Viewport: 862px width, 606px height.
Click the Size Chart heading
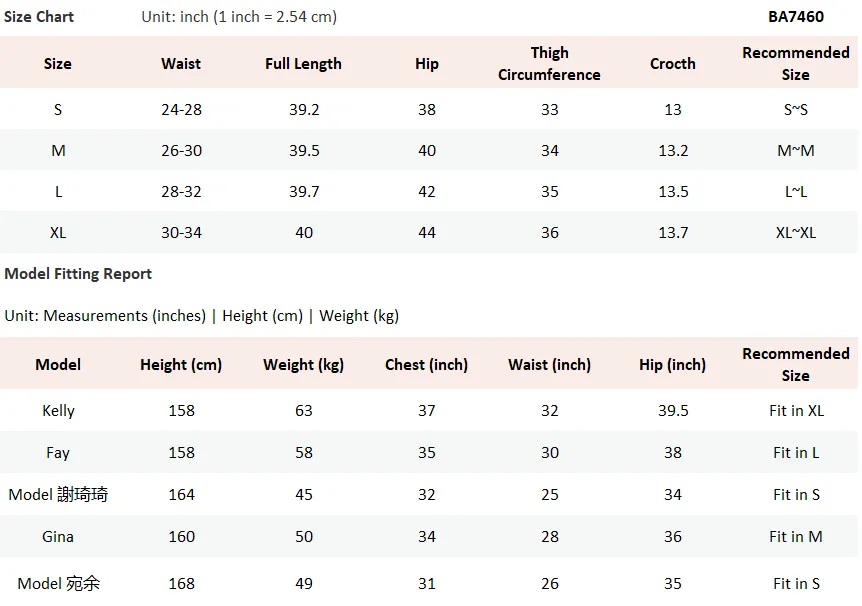pos(38,16)
